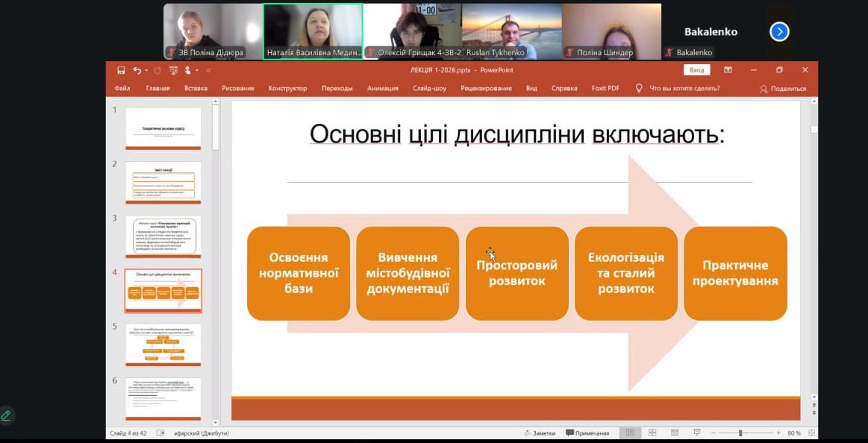This screenshot has width=868, height=443.
Task: Type in 'Что вы хотите сделать?' search field
Action: tap(684, 88)
